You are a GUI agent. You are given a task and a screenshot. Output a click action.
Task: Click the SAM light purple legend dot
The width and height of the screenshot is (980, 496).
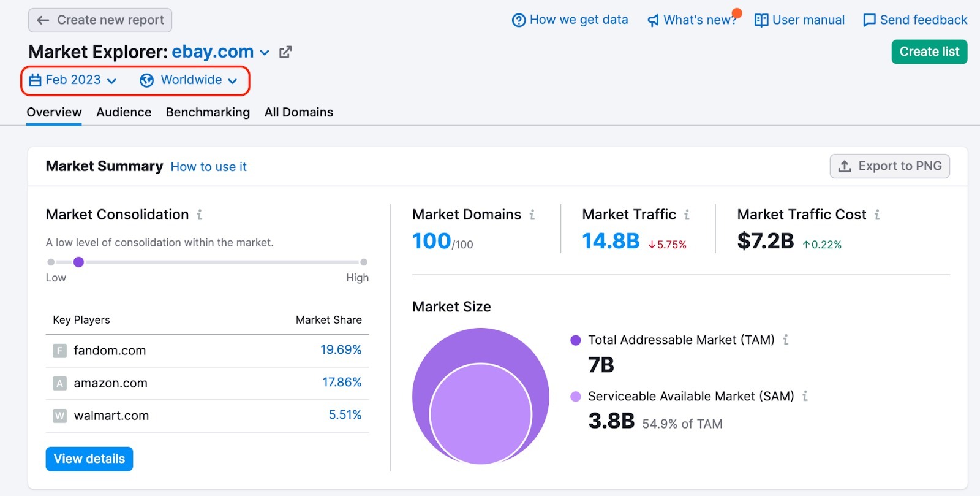tap(576, 397)
